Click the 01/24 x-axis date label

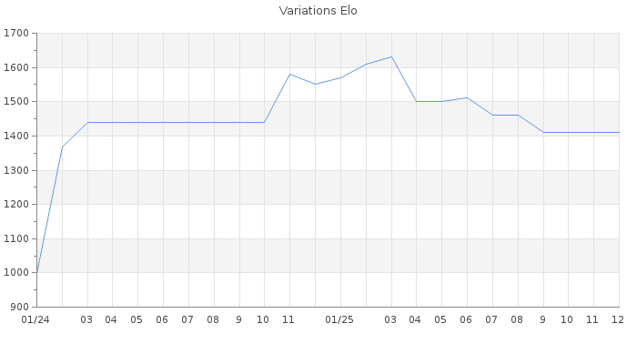pos(35,320)
